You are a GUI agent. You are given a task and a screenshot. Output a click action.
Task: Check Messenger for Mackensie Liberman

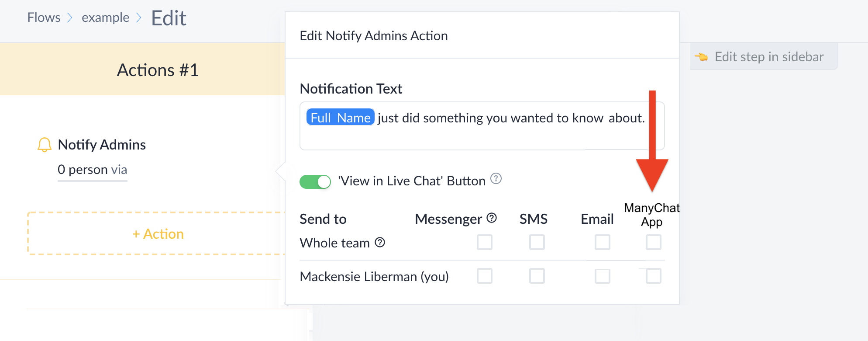click(485, 276)
